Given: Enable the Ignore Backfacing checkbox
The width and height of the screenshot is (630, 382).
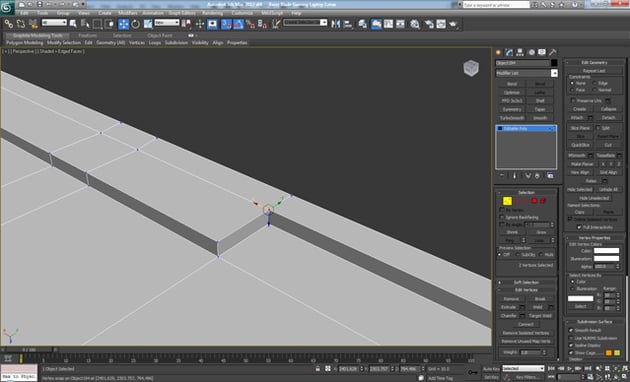Looking at the screenshot, I should (x=502, y=217).
